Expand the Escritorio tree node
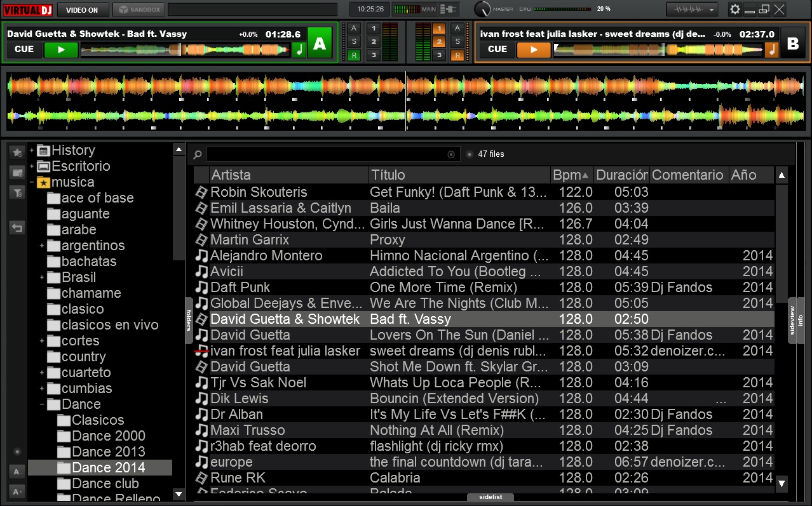The image size is (812, 506). coord(32,166)
